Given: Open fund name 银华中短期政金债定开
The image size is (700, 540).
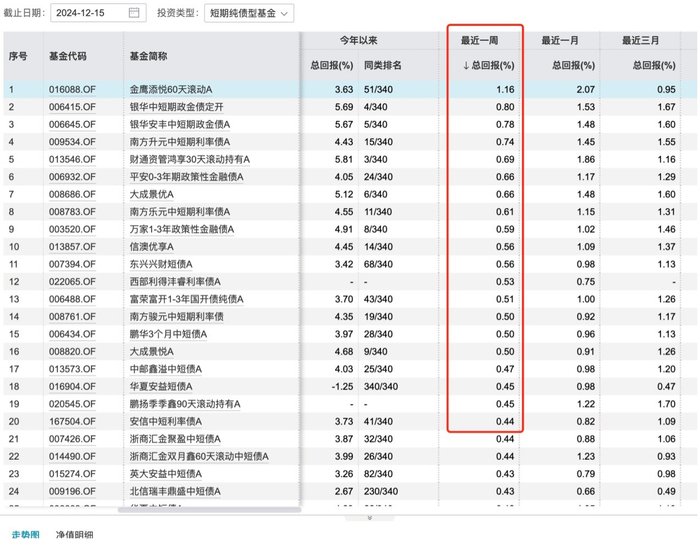Looking at the screenshot, I should click(x=176, y=107).
